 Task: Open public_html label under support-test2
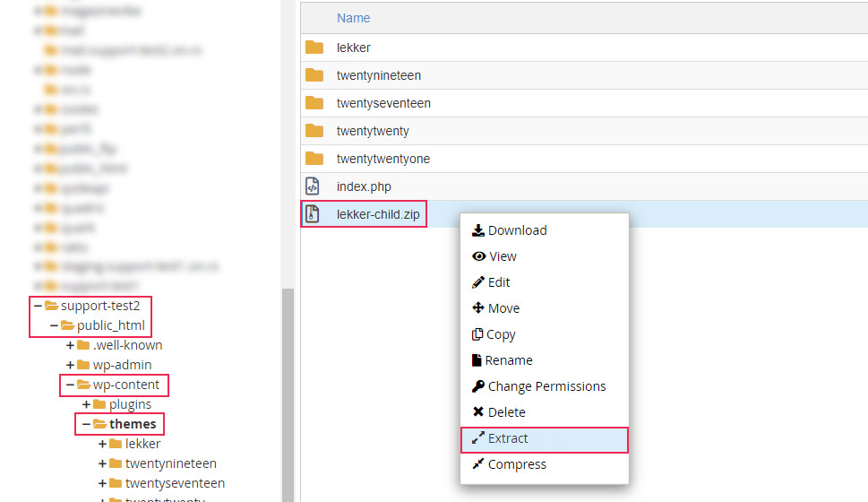click(111, 325)
